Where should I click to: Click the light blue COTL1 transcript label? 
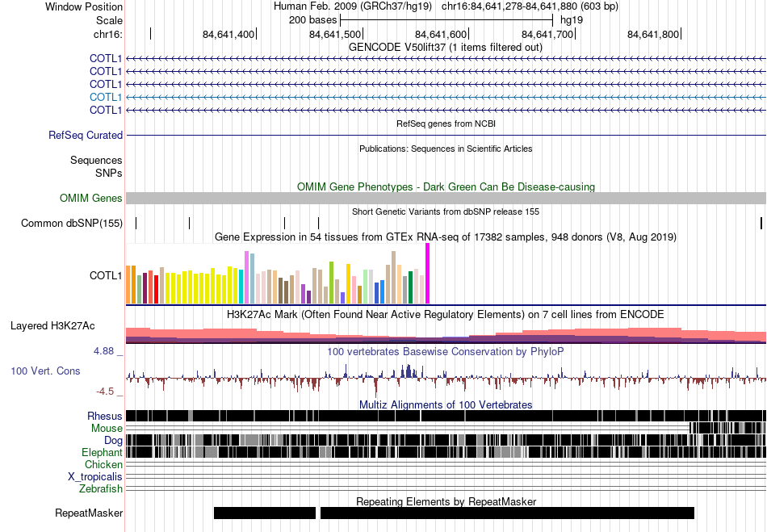pos(106,97)
